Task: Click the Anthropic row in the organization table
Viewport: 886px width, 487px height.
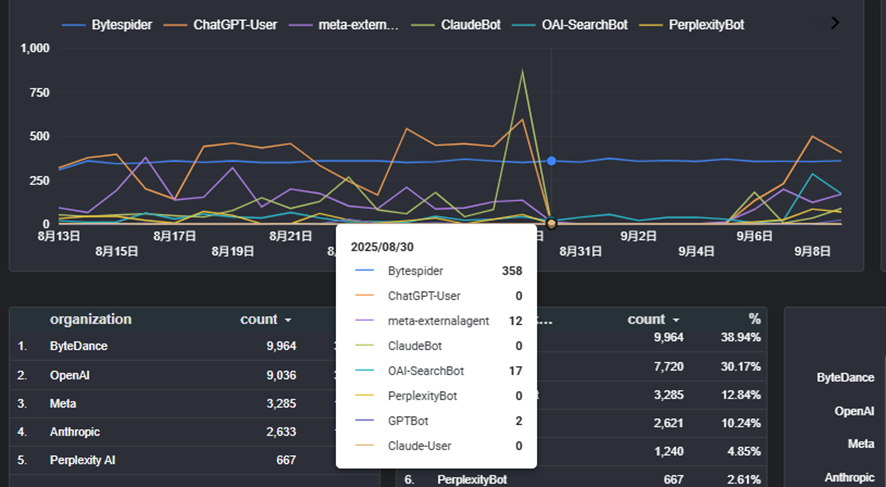Action: pos(78,432)
